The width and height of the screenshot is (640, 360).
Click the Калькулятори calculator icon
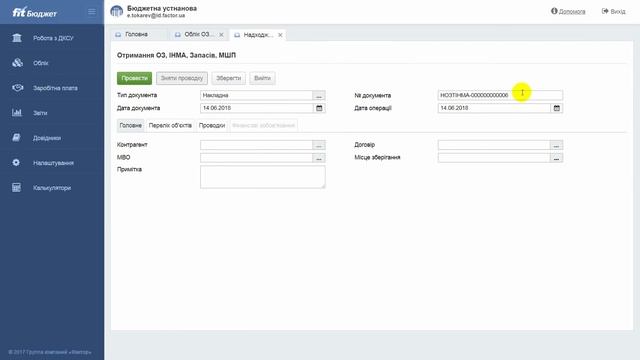pyautogui.click(x=16, y=188)
